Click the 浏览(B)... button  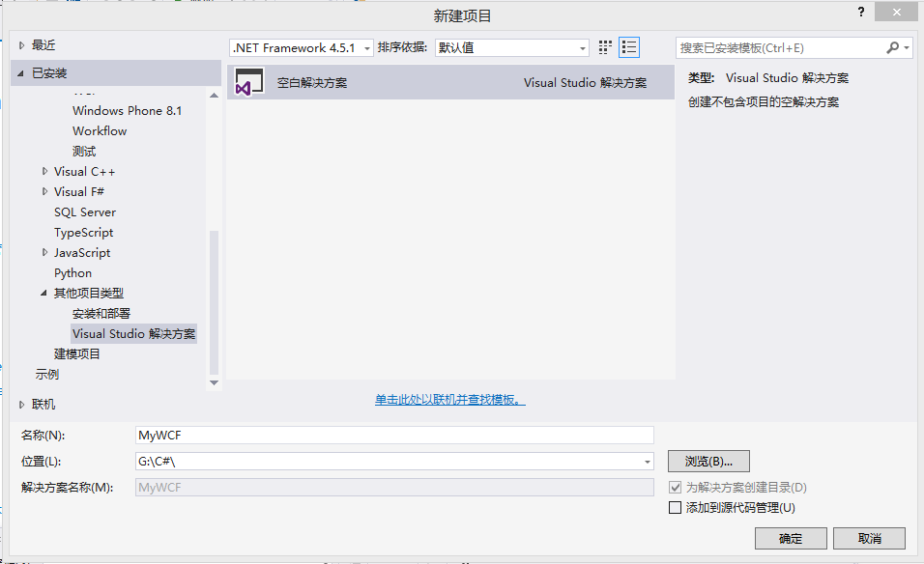[x=708, y=461]
